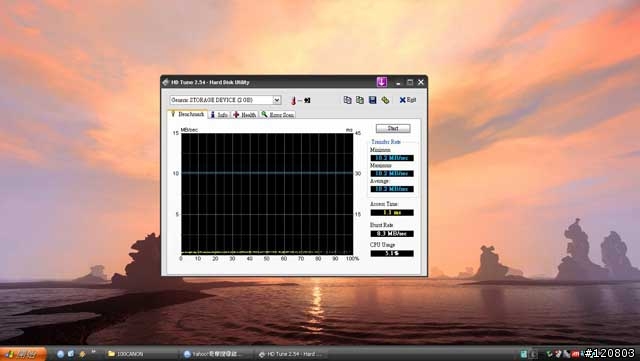This screenshot has width=640, height=361.
Task: Click the HD Tune title bar app icon
Action: tap(165, 82)
